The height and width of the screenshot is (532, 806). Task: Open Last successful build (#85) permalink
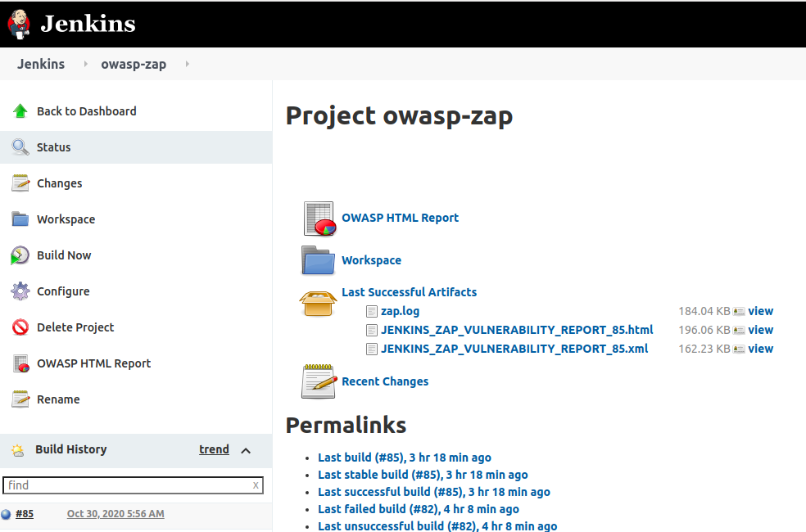point(434,492)
